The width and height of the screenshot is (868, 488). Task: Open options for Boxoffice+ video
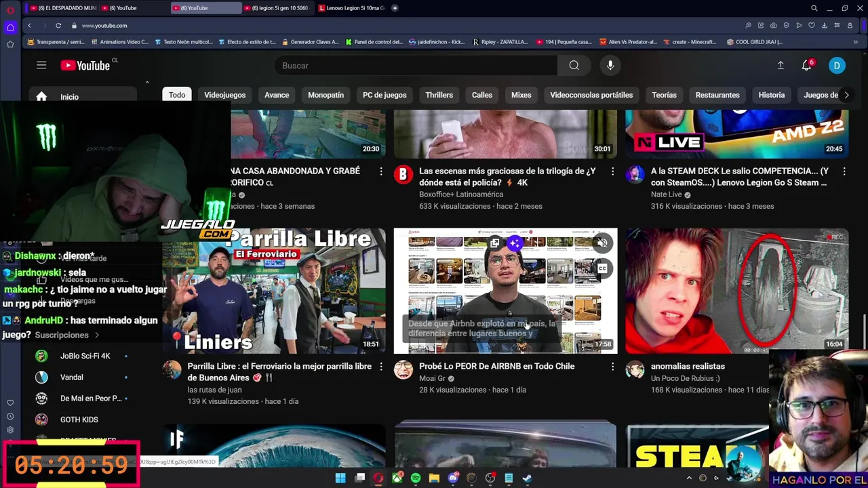coord(612,171)
